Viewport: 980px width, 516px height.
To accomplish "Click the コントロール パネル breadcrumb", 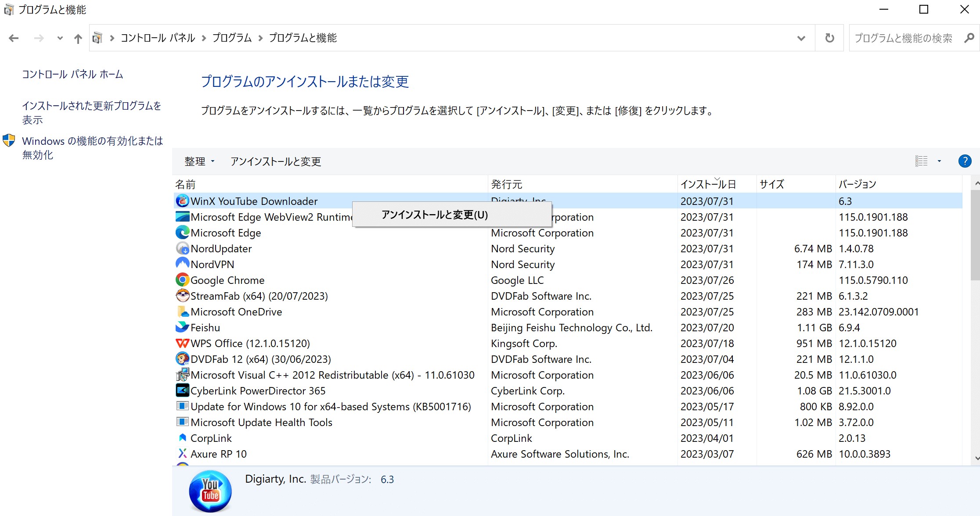I will pyautogui.click(x=158, y=38).
